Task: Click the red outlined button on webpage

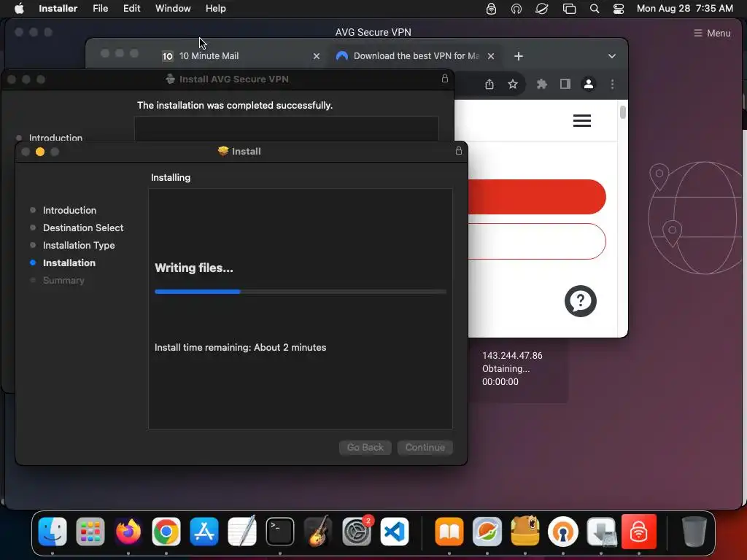Action: 536,241
